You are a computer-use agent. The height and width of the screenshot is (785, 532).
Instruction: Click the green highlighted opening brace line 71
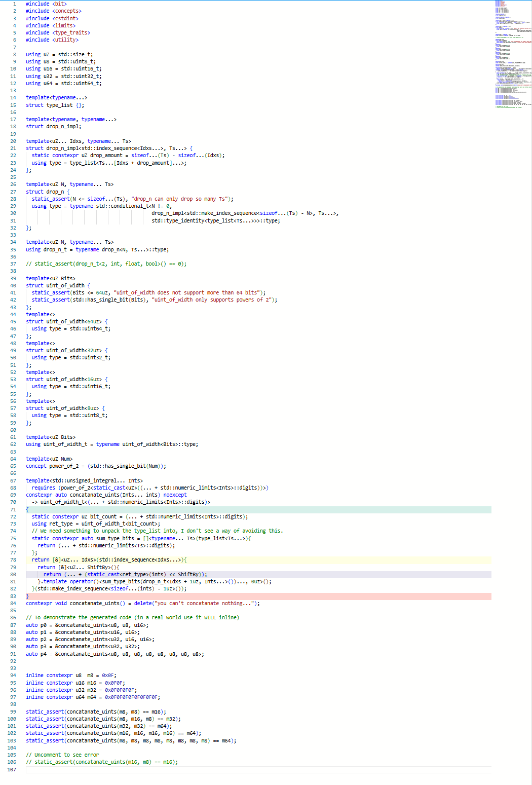pyautogui.click(x=258, y=510)
